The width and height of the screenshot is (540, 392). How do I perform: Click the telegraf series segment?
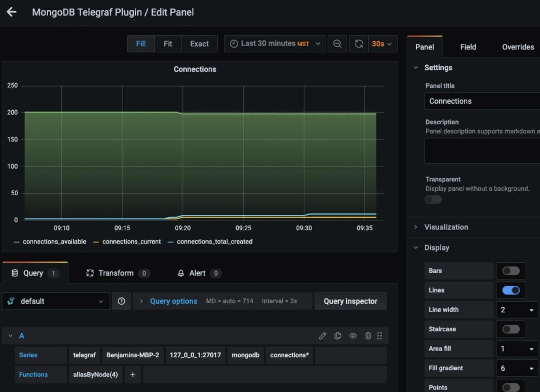[x=84, y=355]
